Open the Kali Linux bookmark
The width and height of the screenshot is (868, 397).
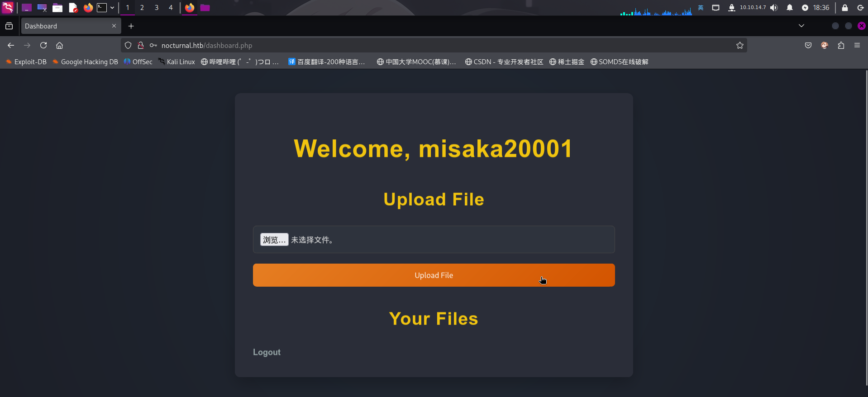pyautogui.click(x=176, y=62)
